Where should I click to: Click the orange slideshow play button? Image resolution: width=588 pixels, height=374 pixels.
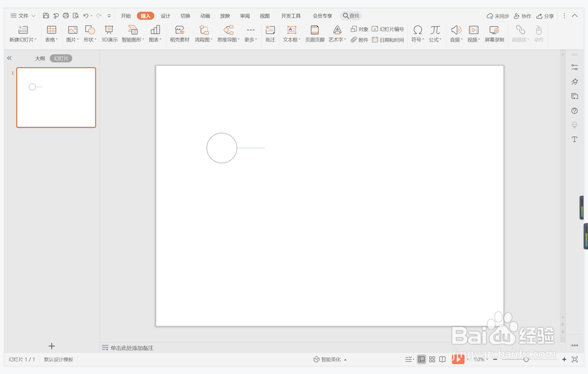pyautogui.click(x=458, y=359)
